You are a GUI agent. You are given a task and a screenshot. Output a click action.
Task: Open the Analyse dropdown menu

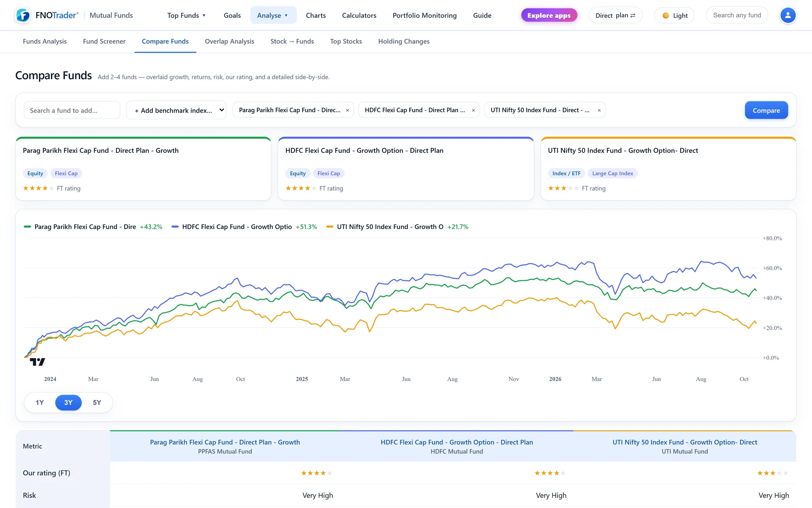click(273, 15)
